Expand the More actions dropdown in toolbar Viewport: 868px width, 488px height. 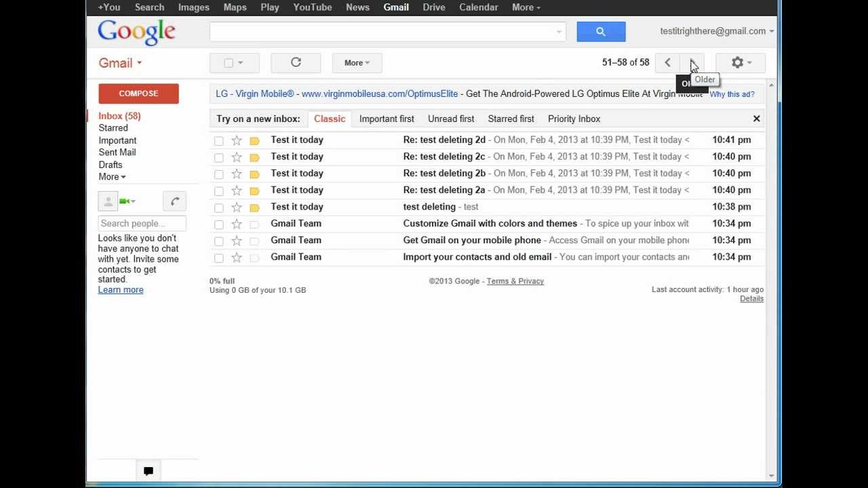[357, 63]
